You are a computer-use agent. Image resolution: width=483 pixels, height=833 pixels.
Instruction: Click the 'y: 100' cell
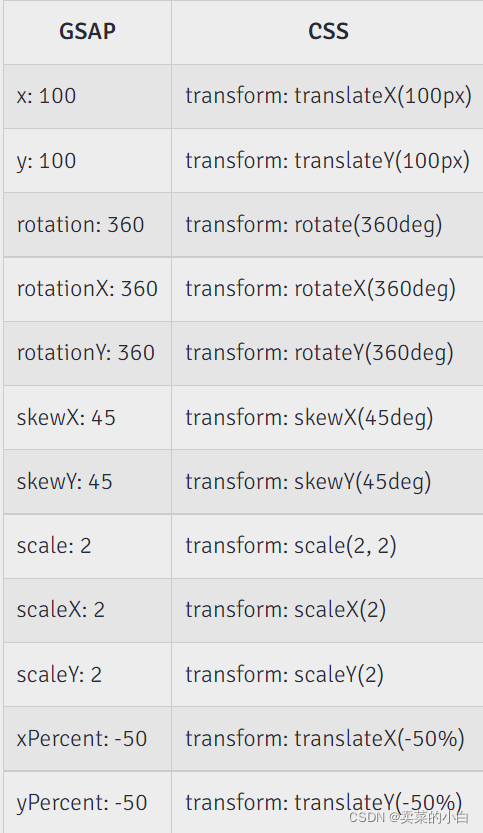coord(87,160)
